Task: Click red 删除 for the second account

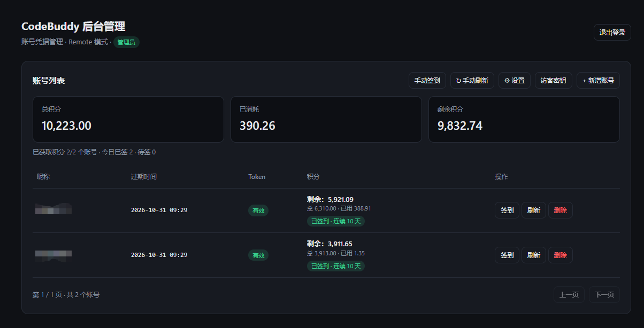Action: pyautogui.click(x=560, y=255)
